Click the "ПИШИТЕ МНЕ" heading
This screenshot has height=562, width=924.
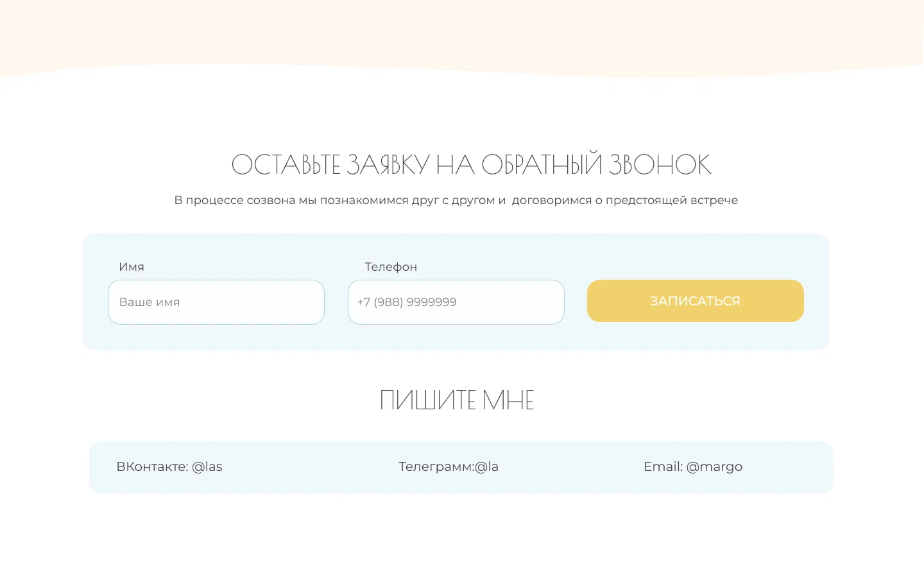(456, 400)
